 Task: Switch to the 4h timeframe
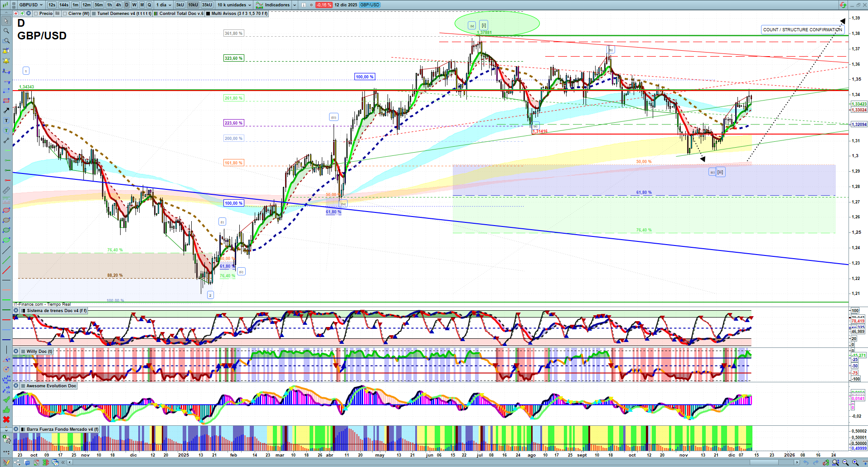click(x=118, y=5)
